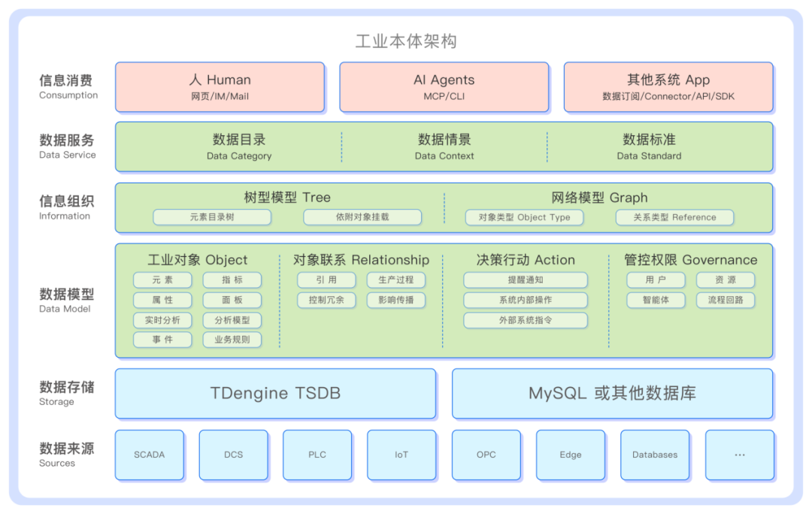Screen dimensions: 812x514
Task: Click the 树型模型 Tree heading
Action: tap(287, 197)
